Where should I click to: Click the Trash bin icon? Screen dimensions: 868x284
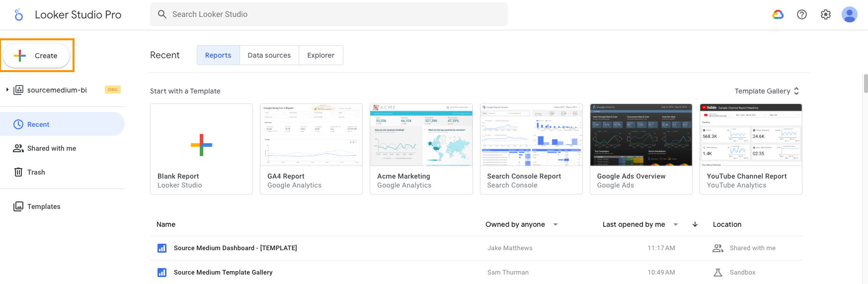18,172
